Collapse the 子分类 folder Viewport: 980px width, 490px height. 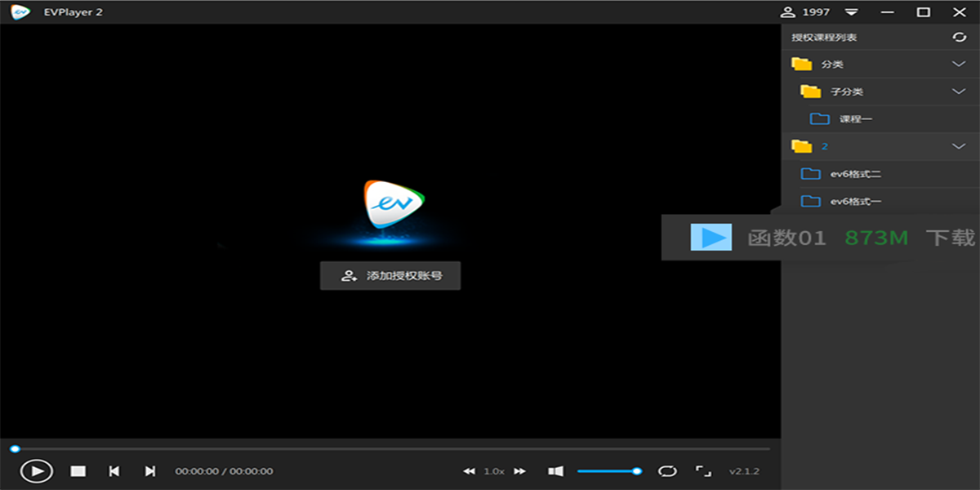[x=957, y=91]
